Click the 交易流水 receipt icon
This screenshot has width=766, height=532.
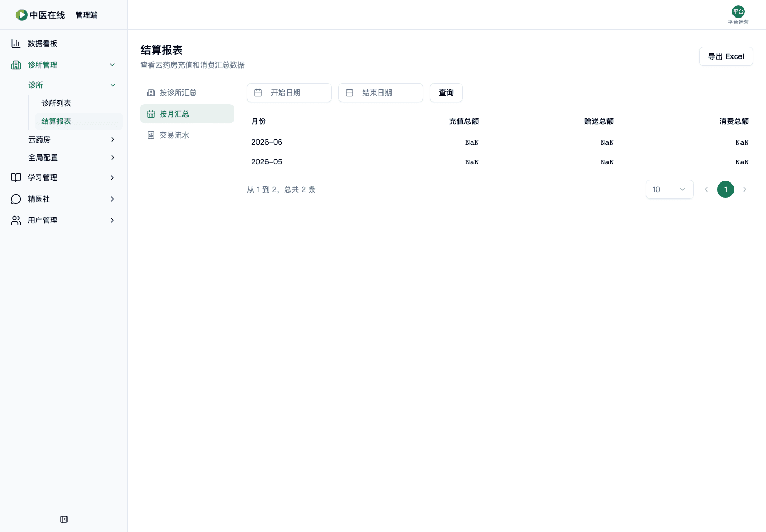(151, 135)
